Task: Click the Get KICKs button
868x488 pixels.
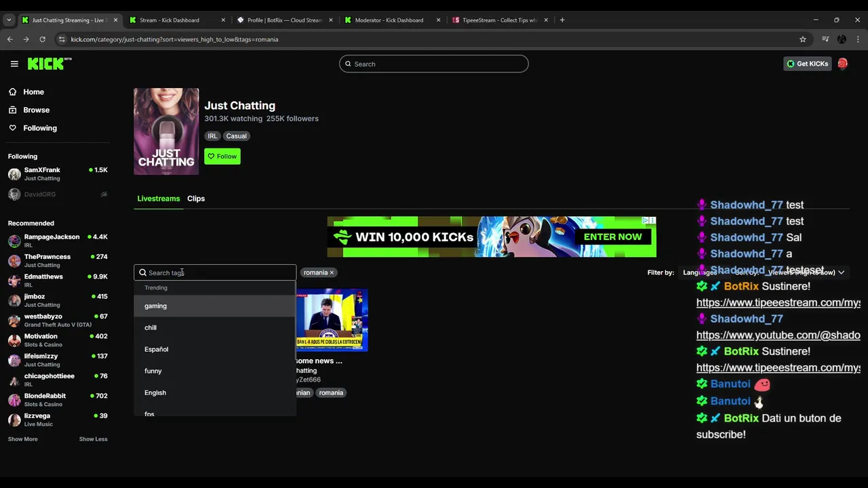Action: coord(807,64)
